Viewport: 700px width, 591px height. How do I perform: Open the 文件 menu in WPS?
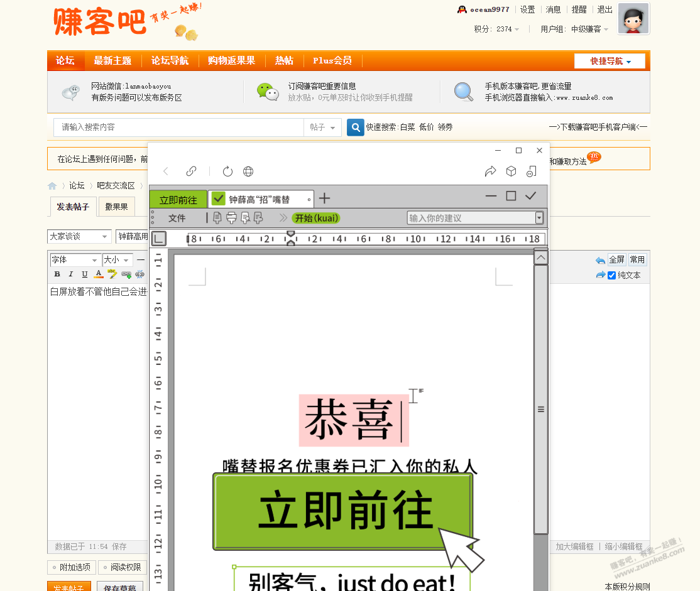(x=178, y=218)
